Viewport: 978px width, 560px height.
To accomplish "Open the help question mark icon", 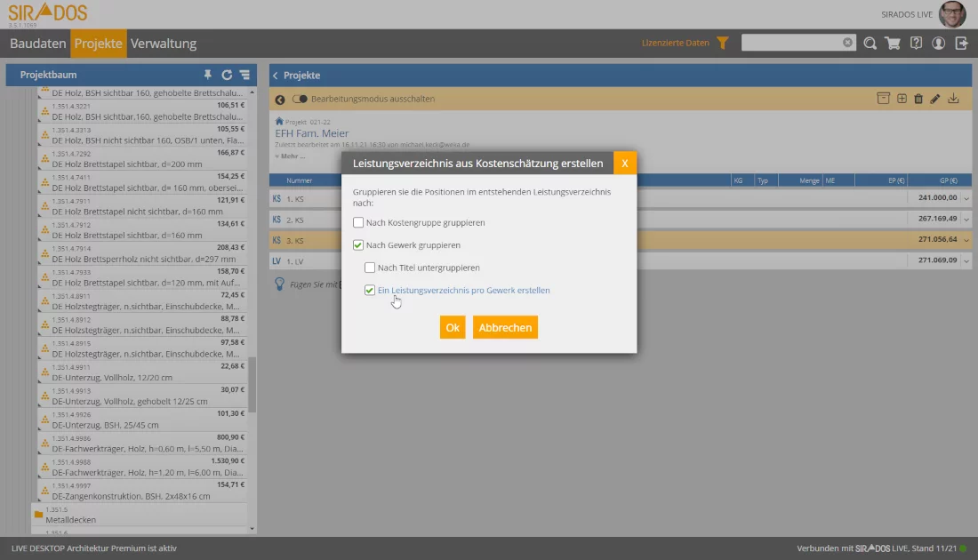I will pyautogui.click(x=916, y=43).
